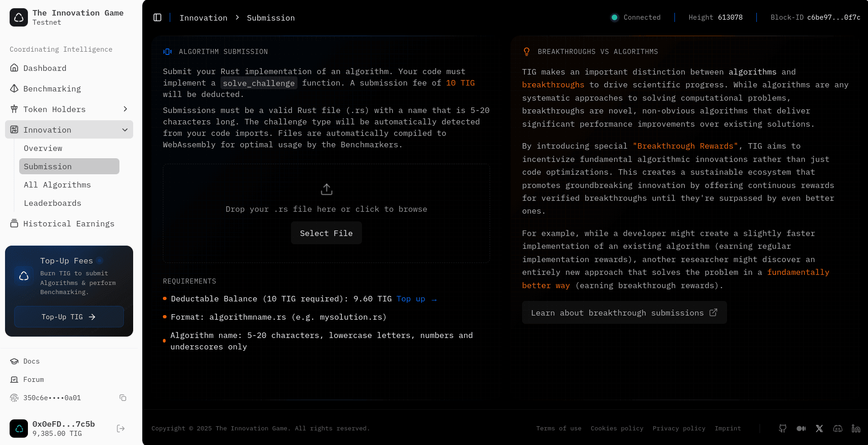Image resolution: width=868 pixels, height=445 pixels.
Task: Open the Discord footer icon
Action: click(837, 429)
